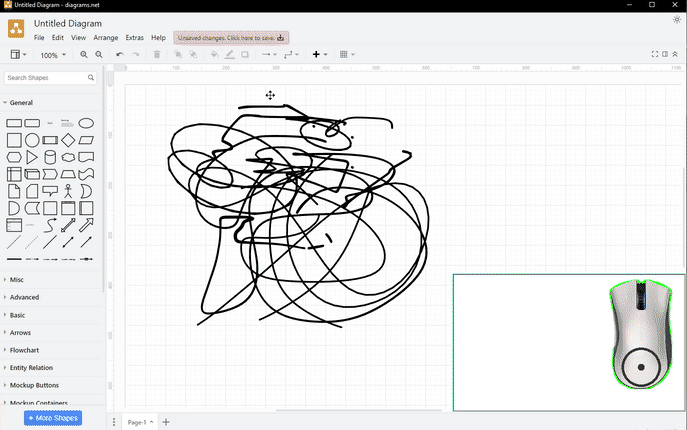
Task: Select the Hexagon shape in General
Action: [14, 157]
